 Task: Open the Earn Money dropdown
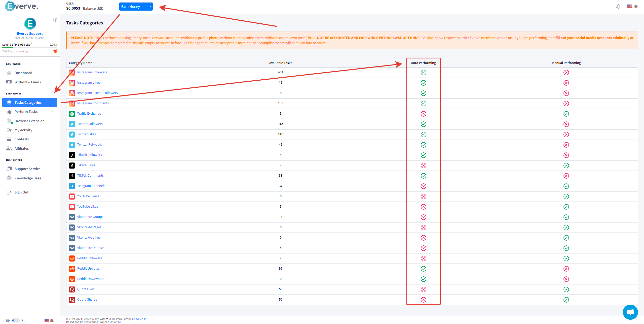[136, 7]
